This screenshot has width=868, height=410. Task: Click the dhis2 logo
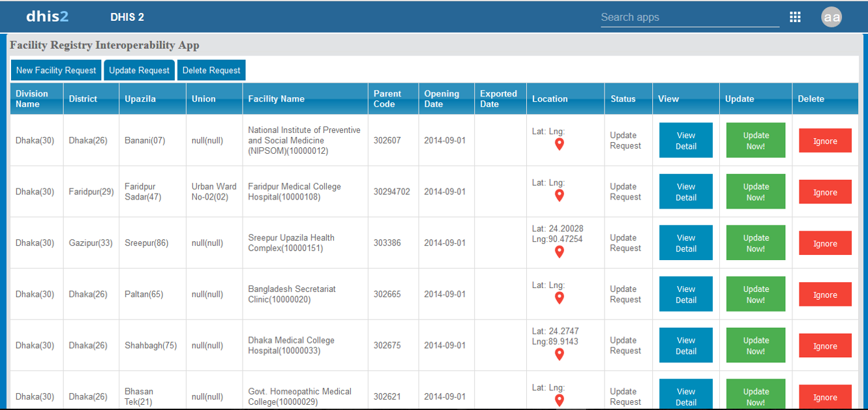pyautogui.click(x=47, y=17)
